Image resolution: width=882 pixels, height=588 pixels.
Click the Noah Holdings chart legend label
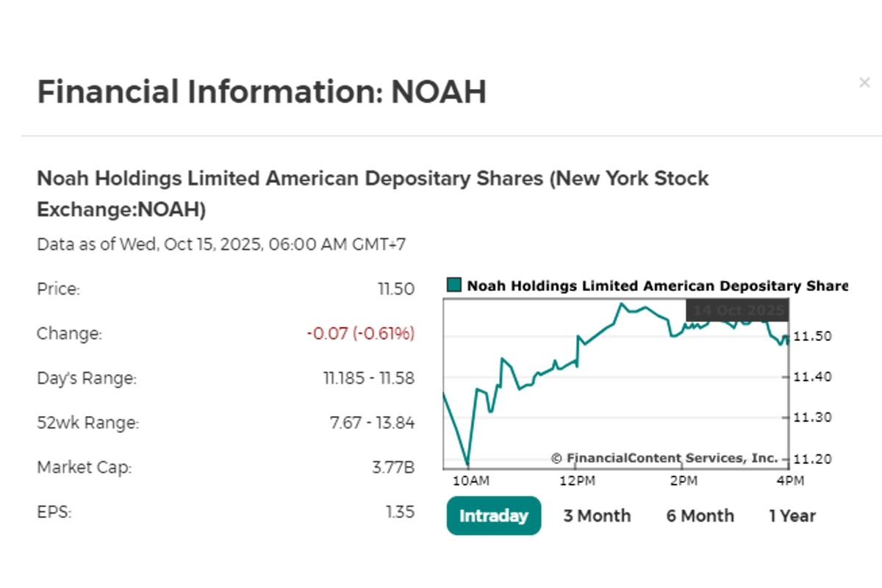[x=656, y=286]
